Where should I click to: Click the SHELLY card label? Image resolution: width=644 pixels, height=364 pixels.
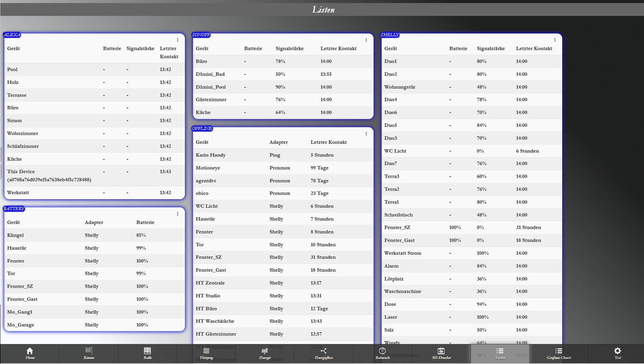coord(390,35)
